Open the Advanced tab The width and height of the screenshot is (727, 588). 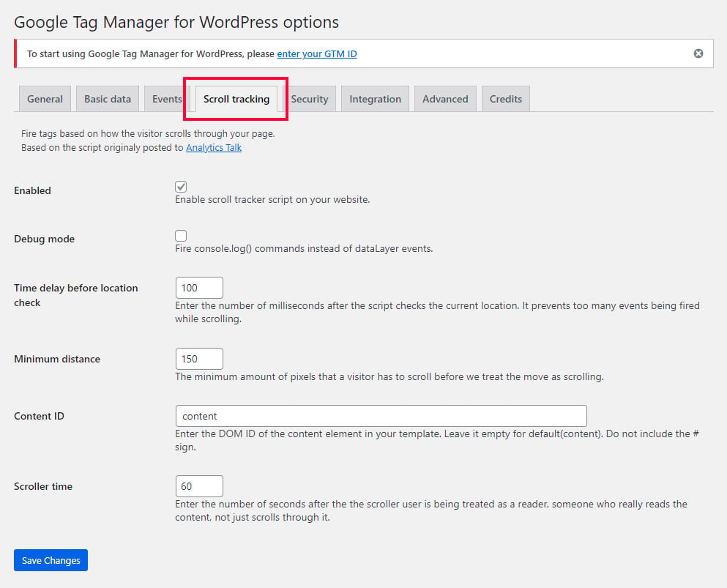[x=445, y=99]
